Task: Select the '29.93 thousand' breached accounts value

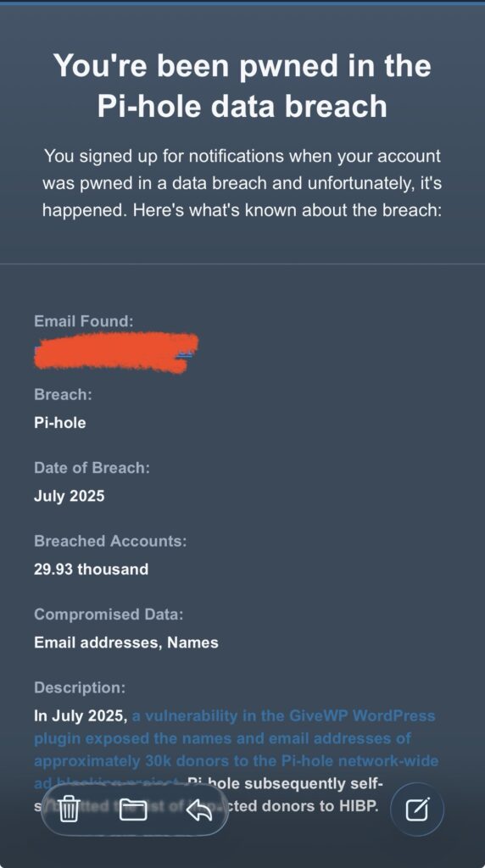Action: (91, 569)
